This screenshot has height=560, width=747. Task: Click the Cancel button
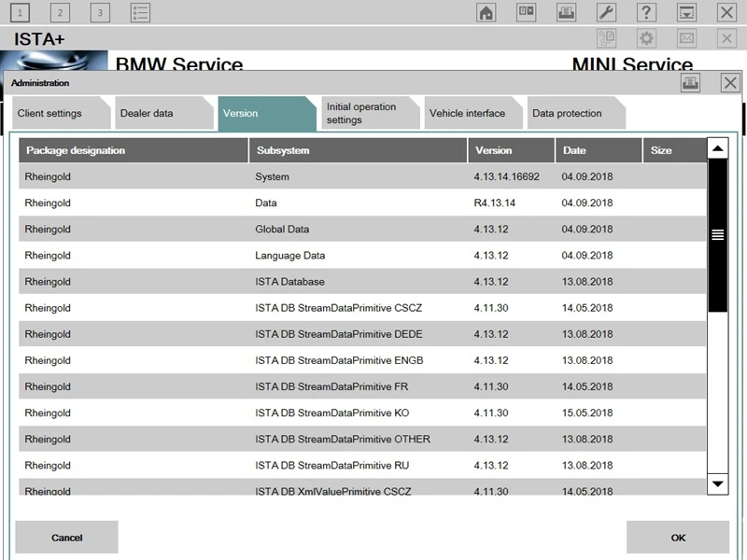(x=66, y=538)
